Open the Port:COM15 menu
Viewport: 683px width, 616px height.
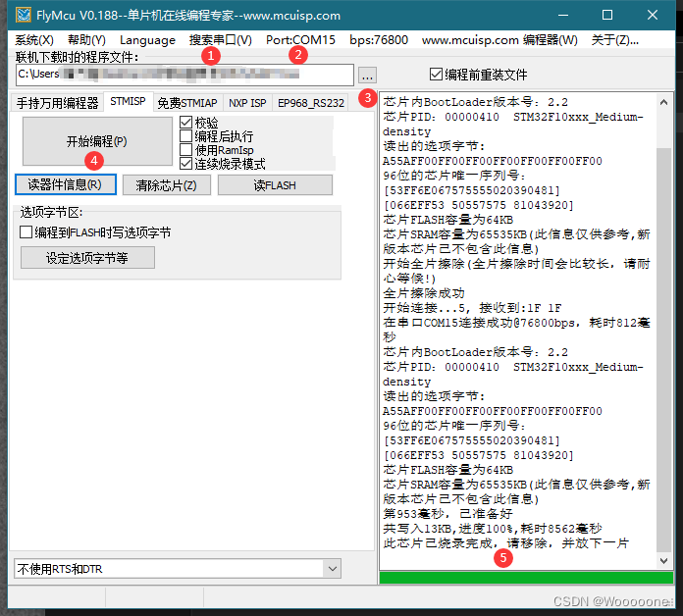pyautogui.click(x=300, y=40)
